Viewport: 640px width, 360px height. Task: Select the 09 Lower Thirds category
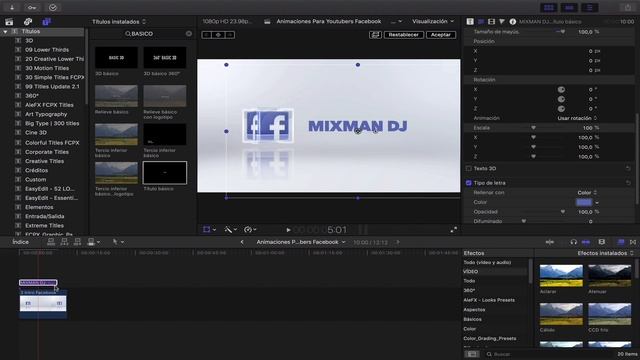pos(47,50)
